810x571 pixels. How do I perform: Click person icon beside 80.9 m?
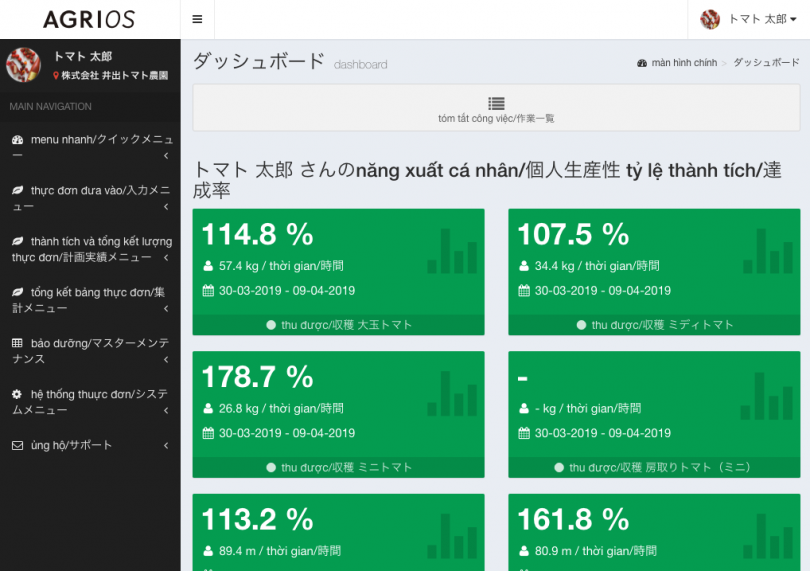tap(524, 551)
